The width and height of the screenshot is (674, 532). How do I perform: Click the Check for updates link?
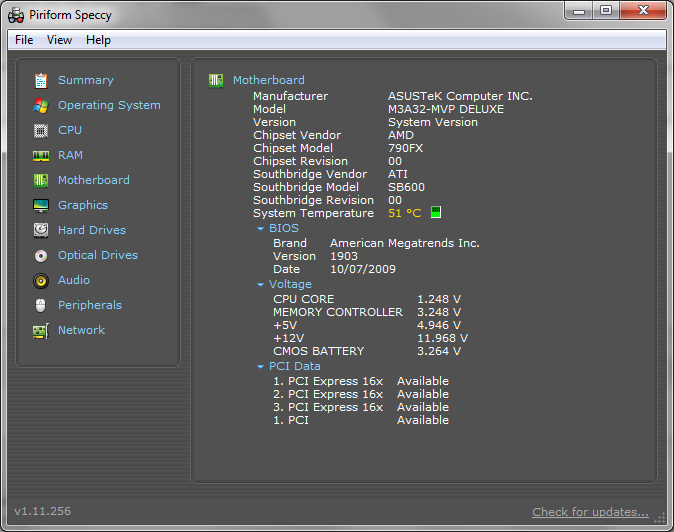(x=590, y=512)
